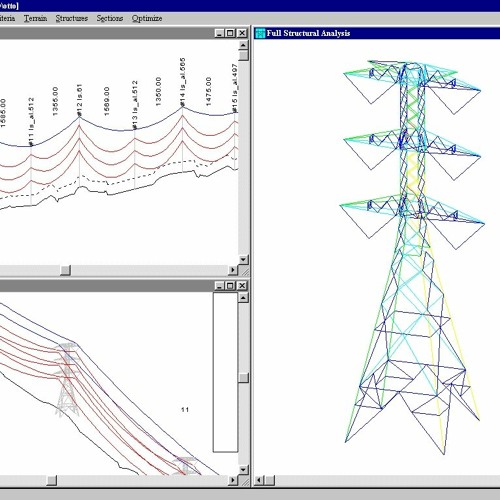Viewport: 500px width, 500px height.
Task: Select structure label #12 ls.61
Action: [x=79, y=100]
